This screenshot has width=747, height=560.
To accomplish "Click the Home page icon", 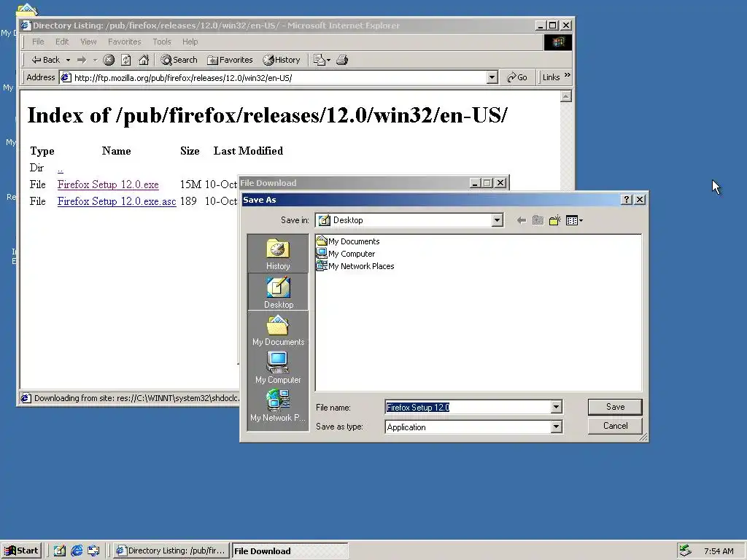I will pos(144,60).
